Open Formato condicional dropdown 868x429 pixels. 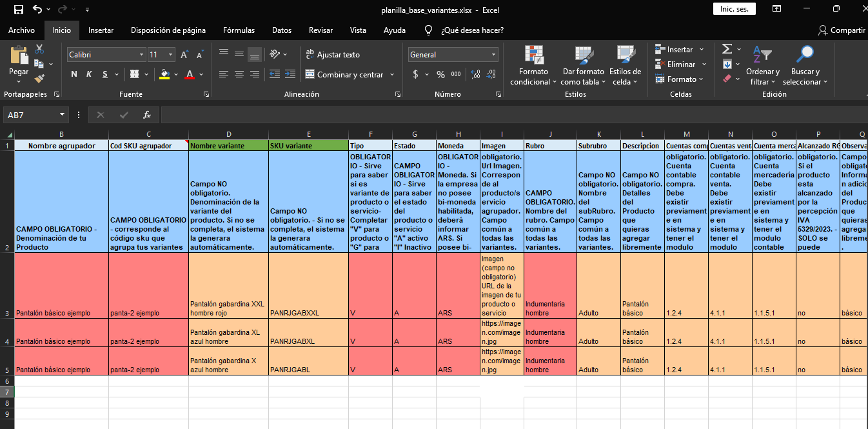(533, 65)
